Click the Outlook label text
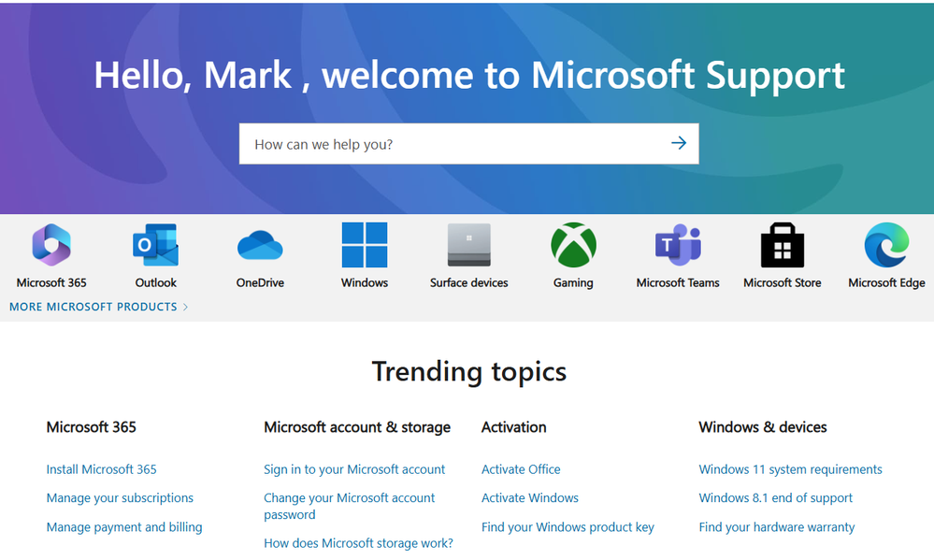The height and width of the screenshot is (560, 934). pyautogui.click(x=155, y=283)
